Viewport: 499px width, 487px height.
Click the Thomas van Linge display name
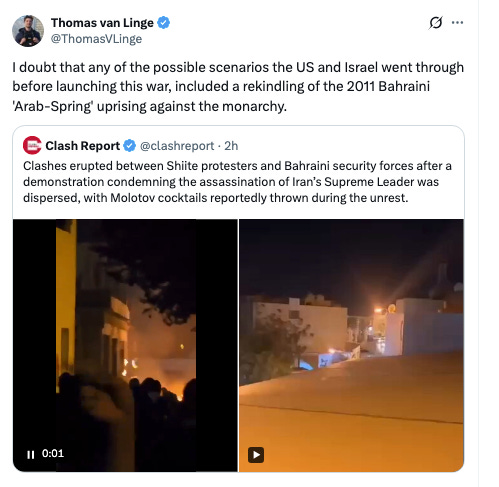click(x=102, y=23)
